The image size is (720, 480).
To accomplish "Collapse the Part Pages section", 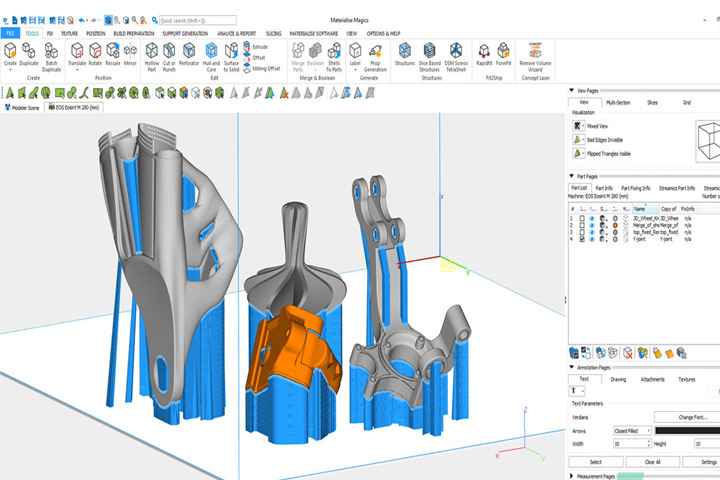I will click(572, 176).
